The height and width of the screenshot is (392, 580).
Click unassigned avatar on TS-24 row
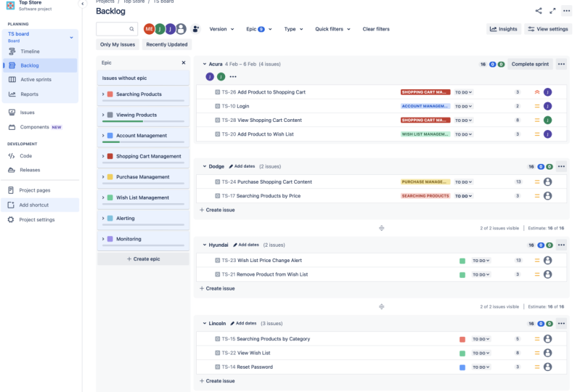tap(548, 182)
